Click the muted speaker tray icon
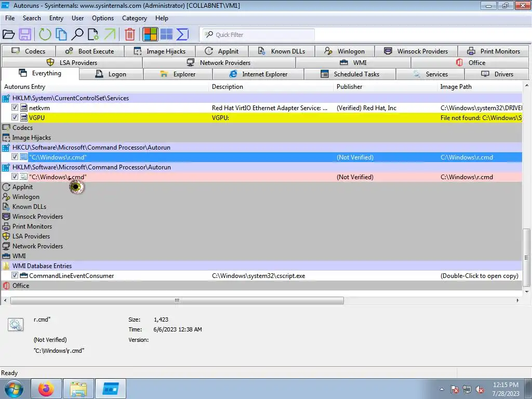This screenshot has height=399, width=532. tap(480, 390)
